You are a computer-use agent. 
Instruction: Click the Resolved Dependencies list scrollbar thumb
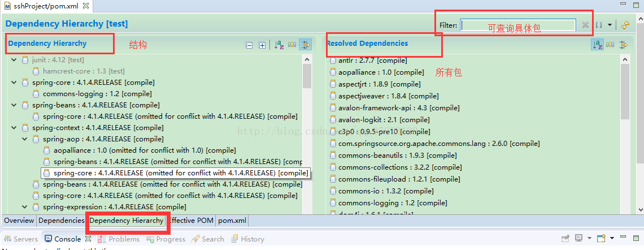point(625,92)
